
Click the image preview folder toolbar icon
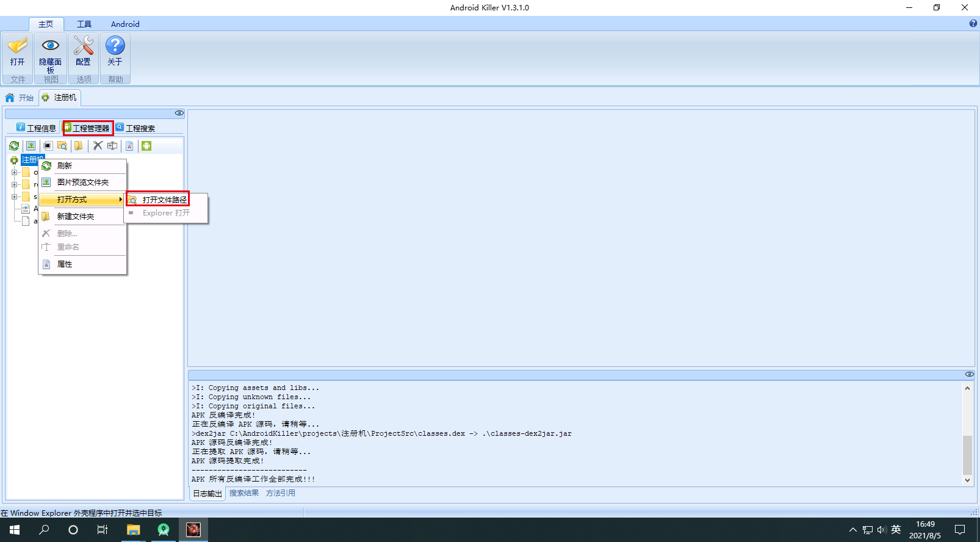pyautogui.click(x=31, y=146)
